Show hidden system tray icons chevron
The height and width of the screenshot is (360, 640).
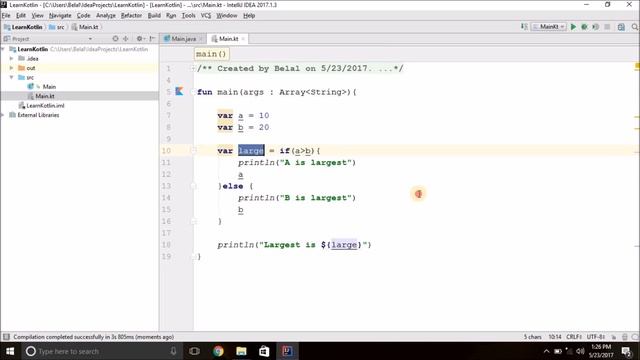[x=547, y=351]
